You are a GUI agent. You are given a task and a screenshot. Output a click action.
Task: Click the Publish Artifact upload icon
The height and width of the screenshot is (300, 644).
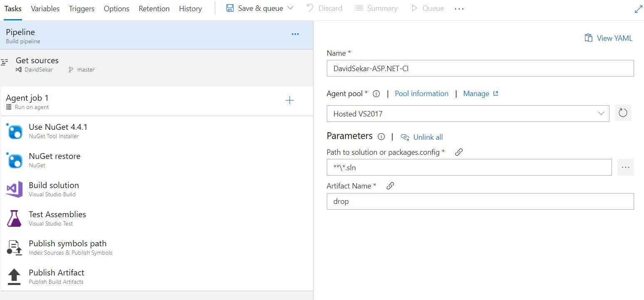click(14, 277)
